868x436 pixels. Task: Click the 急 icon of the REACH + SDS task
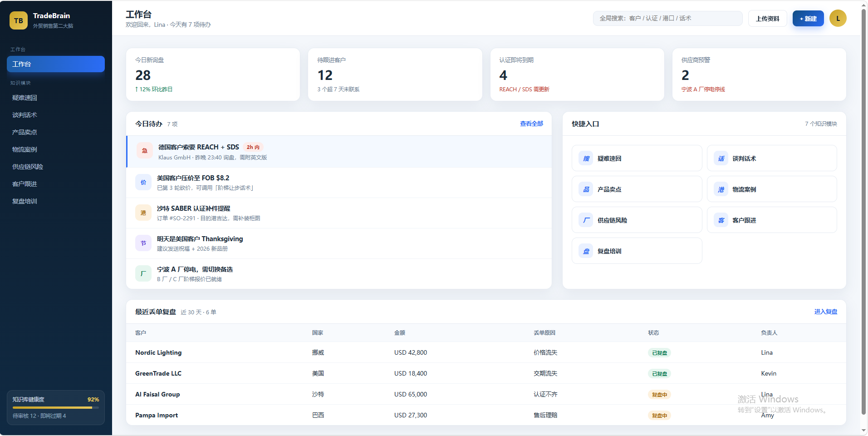pyautogui.click(x=144, y=151)
